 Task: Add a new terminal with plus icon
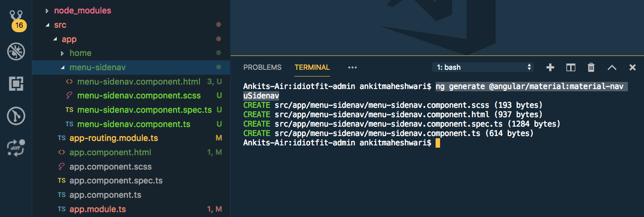coord(551,67)
